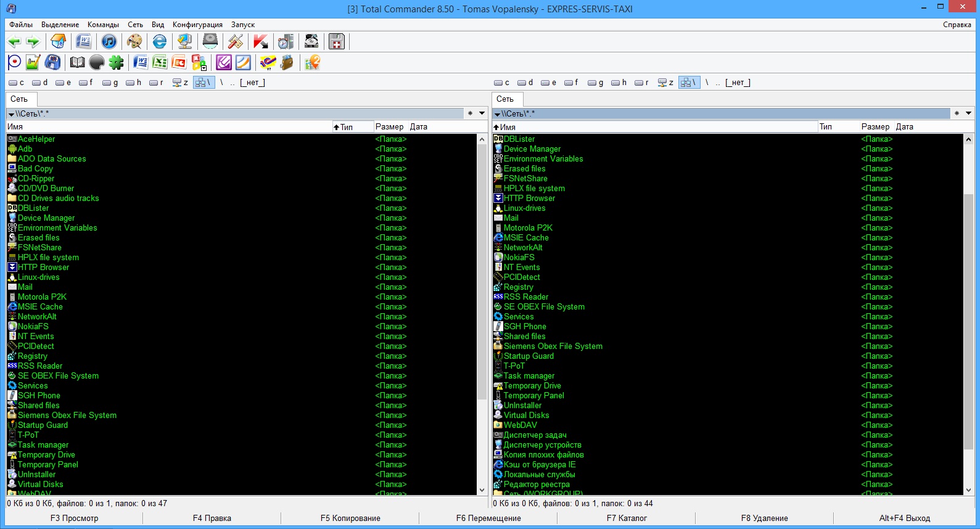Open left panel directory history arrow
This screenshot has height=529, width=980.
pos(482,113)
